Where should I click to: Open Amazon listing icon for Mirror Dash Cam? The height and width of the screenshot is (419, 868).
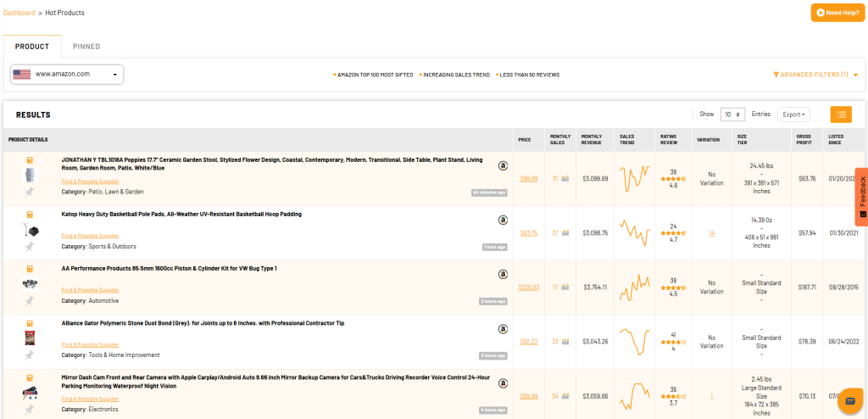(x=503, y=383)
